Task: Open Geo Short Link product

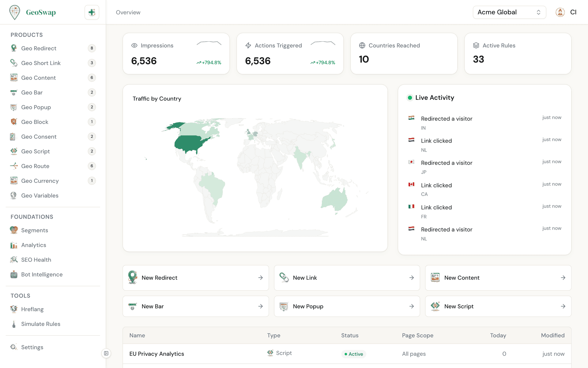Action: [41, 63]
